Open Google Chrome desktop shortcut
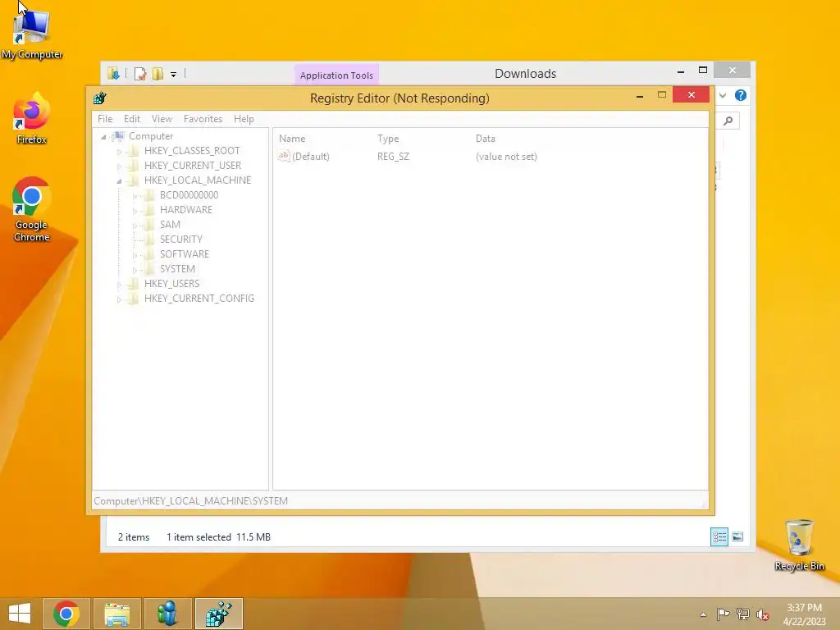Viewport: 840px width, 630px height. point(32,209)
